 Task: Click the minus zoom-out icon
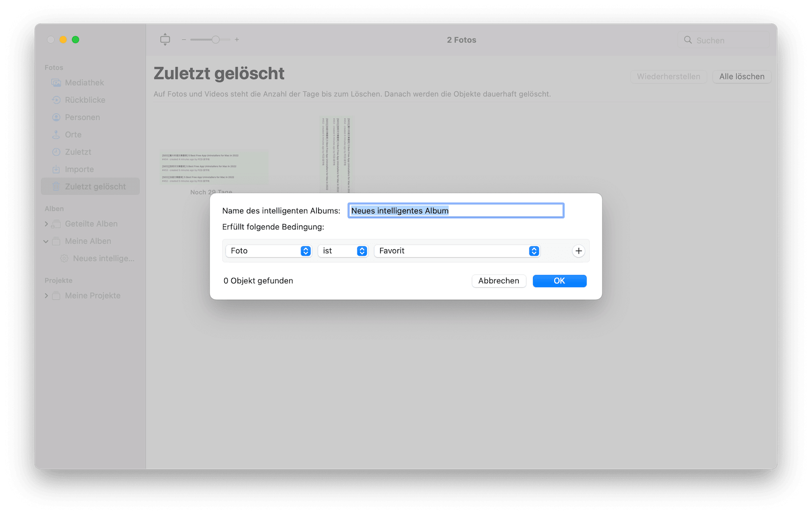tap(184, 40)
